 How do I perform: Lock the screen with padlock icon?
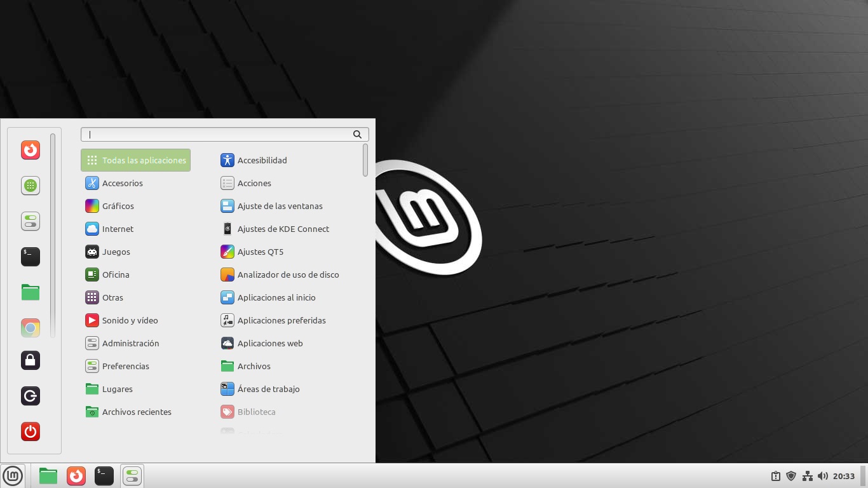pyautogui.click(x=31, y=360)
